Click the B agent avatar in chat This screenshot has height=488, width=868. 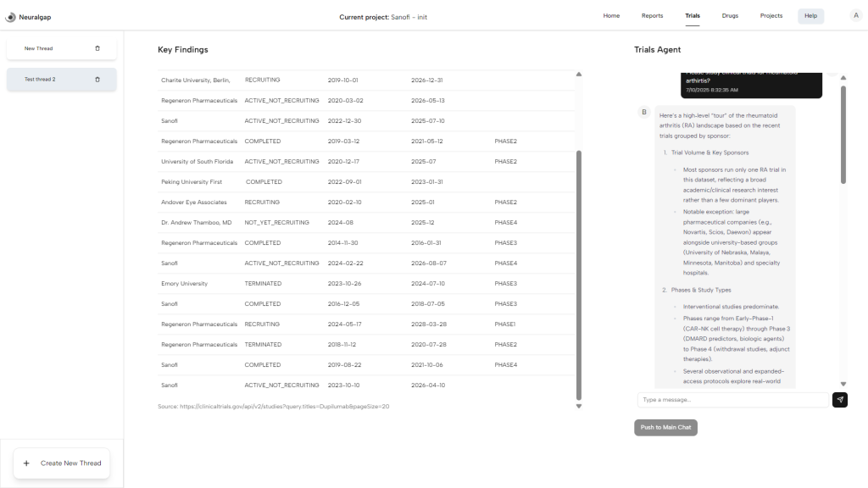644,112
